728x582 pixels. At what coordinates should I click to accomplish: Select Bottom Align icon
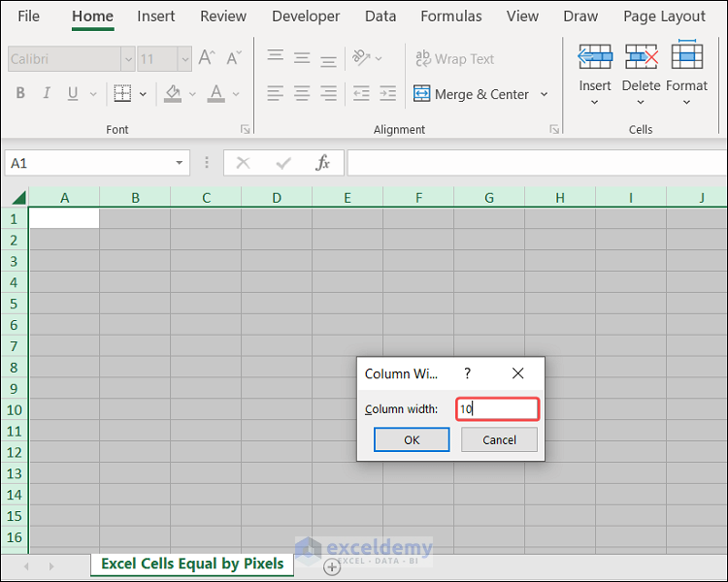point(328,60)
